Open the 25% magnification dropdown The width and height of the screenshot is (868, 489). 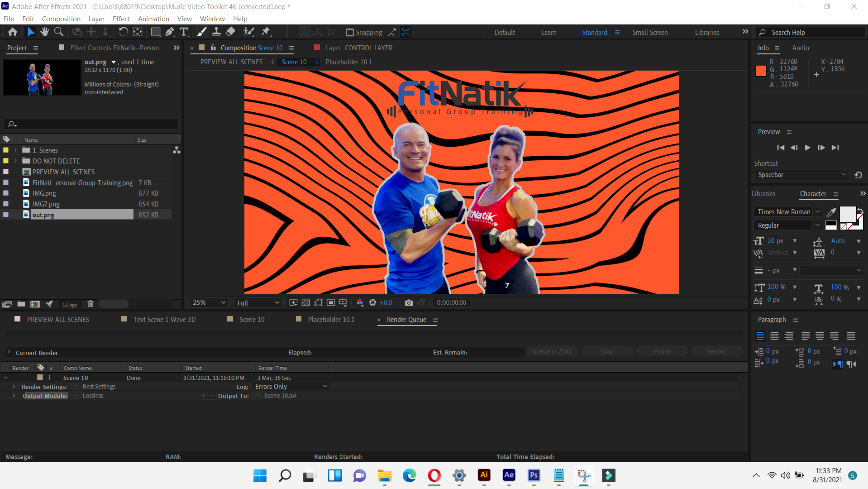pyautogui.click(x=209, y=302)
